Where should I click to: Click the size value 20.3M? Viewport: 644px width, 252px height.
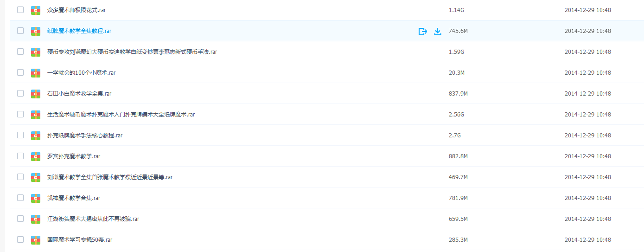457,73
